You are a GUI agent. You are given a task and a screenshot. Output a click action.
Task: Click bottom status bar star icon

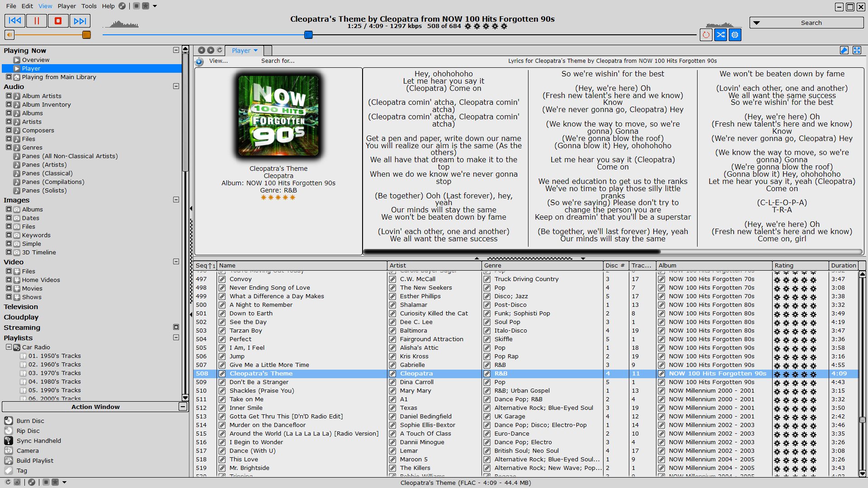(55, 482)
